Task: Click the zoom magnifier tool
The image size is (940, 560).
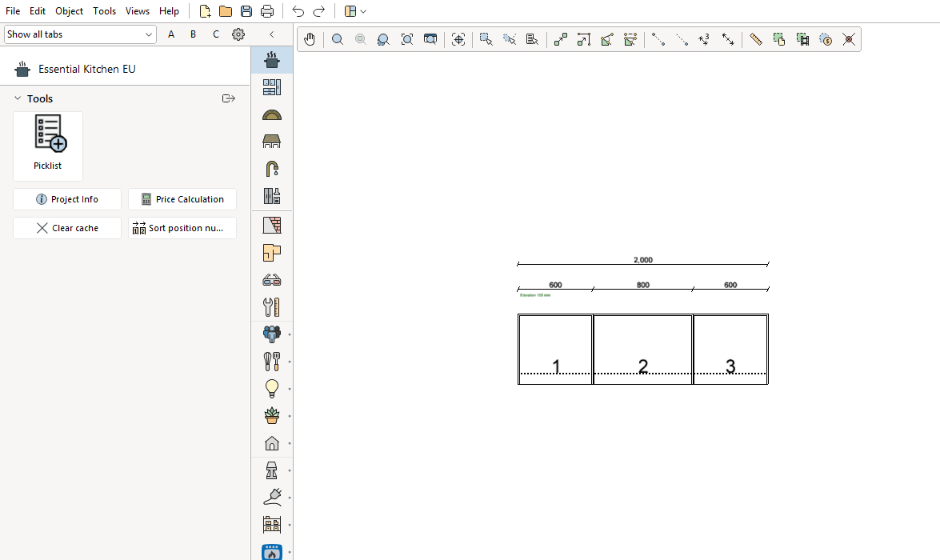Action: click(x=338, y=39)
